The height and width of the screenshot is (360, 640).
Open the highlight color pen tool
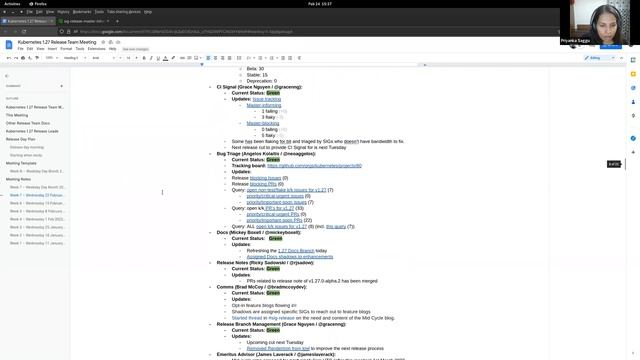click(x=173, y=58)
